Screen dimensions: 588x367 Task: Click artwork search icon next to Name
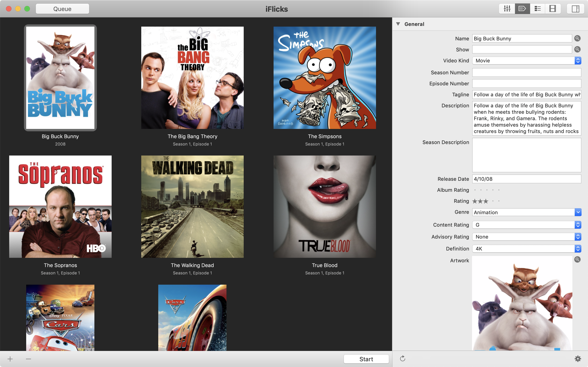pos(577,38)
